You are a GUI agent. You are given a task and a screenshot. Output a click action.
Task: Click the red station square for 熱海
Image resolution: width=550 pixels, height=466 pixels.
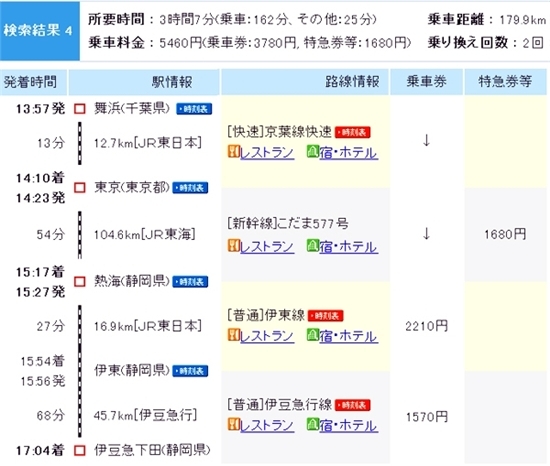coord(80,282)
